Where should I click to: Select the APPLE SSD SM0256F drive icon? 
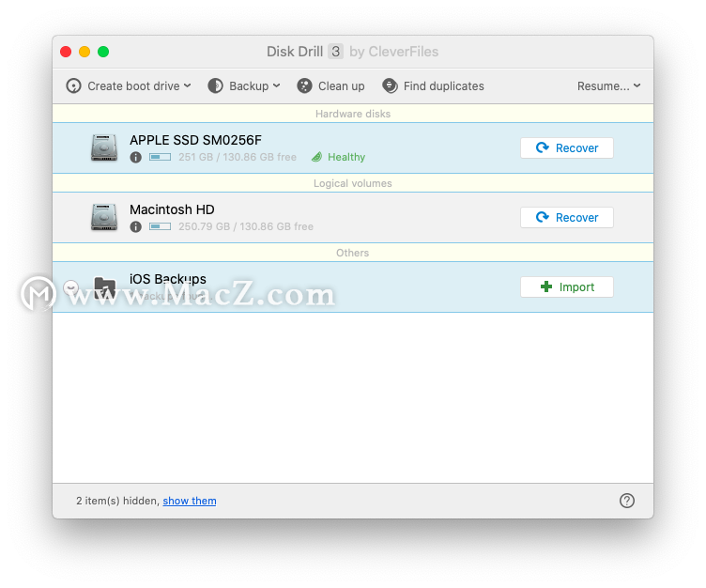point(104,147)
